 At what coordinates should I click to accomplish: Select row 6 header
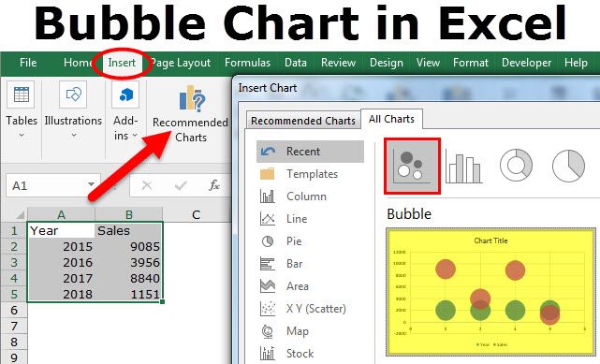(x=14, y=310)
